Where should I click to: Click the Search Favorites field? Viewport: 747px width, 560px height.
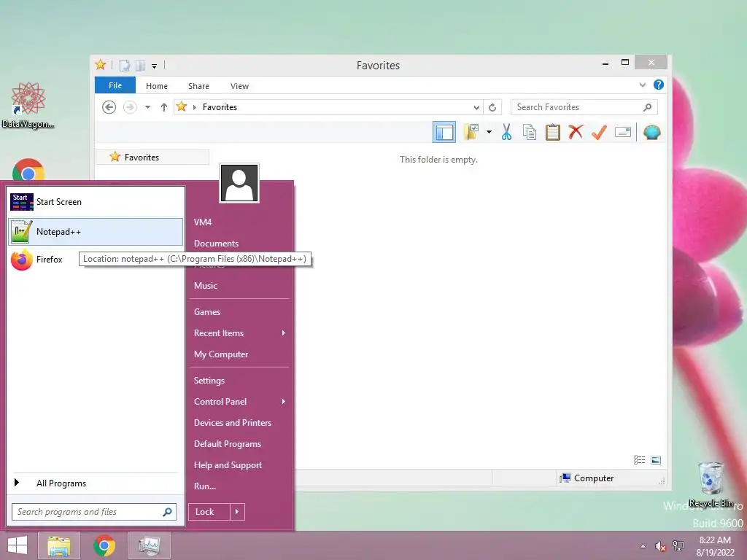point(584,107)
